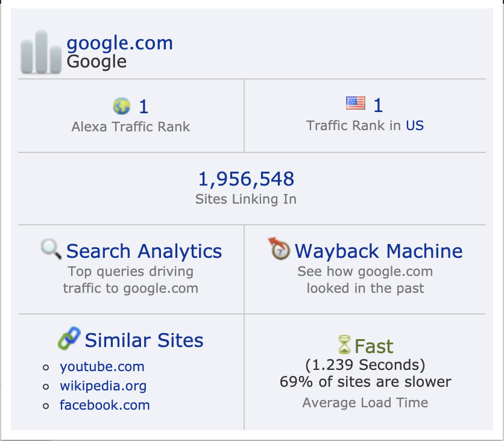The height and width of the screenshot is (441, 504).
Task: Click the hourglass load time icon
Action: pos(344,345)
